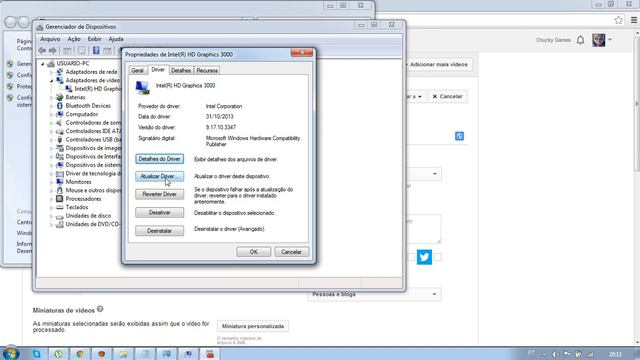
Task: Select Intel(R) HD Graphics tree entry
Action: pyautogui.click(x=98, y=89)
